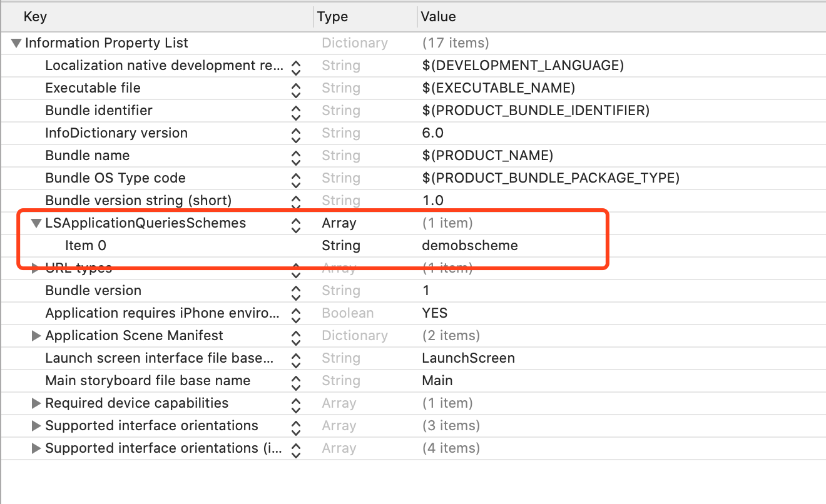Select the LaunchScreen value field

point(468,358)
